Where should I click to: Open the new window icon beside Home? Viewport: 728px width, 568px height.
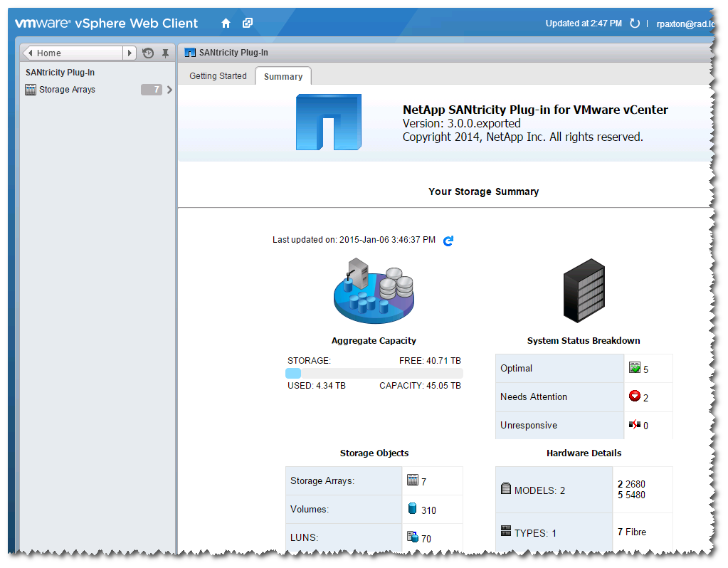point(248,23)
